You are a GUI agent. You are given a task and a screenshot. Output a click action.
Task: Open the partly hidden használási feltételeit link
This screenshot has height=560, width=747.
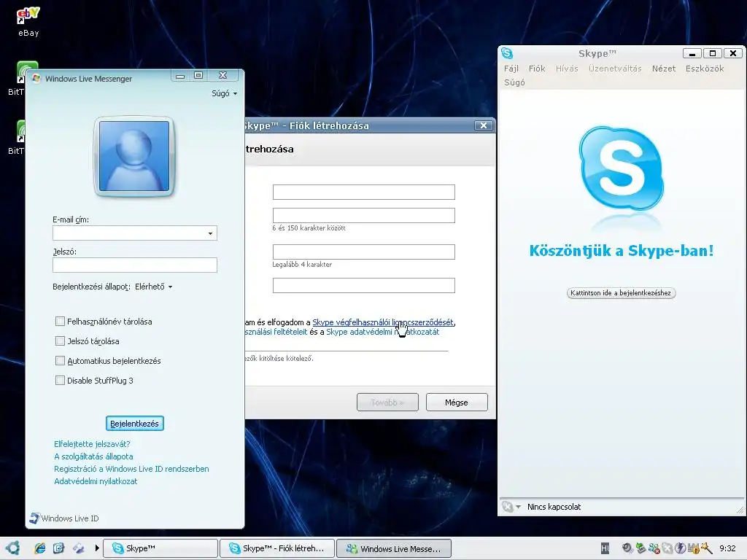(x=276, y=332)
